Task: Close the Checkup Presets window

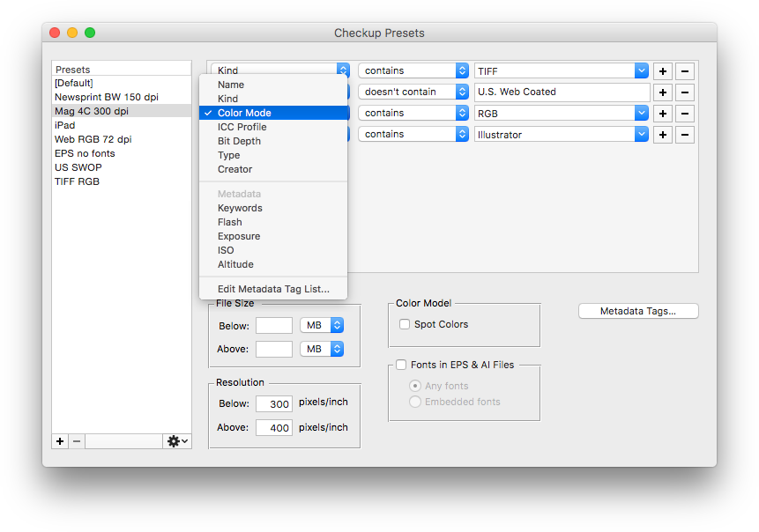Action: point(55,33)
